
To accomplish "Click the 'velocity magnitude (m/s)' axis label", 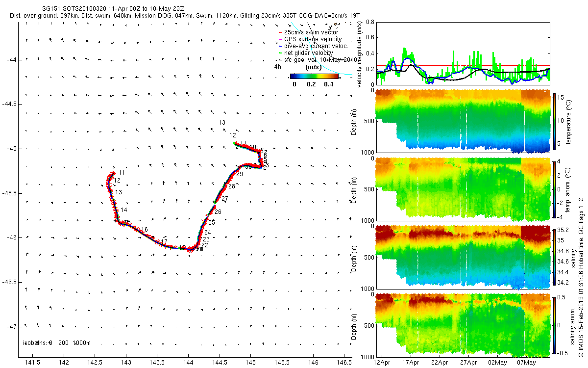I will (359, 54).
